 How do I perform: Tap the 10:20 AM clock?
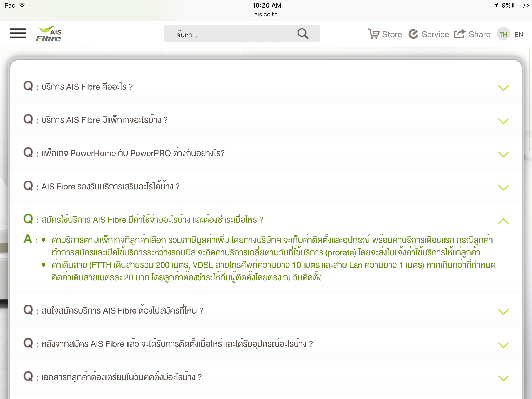pos(267,5)
